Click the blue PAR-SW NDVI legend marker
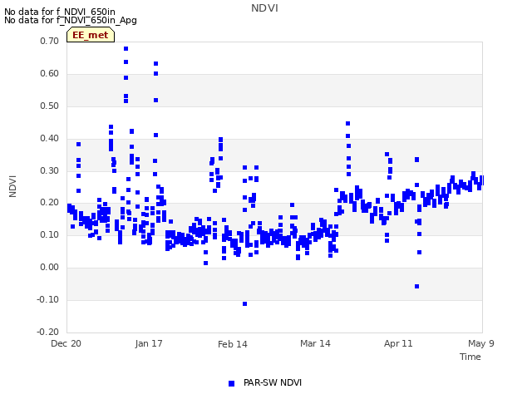 [231, 383]
